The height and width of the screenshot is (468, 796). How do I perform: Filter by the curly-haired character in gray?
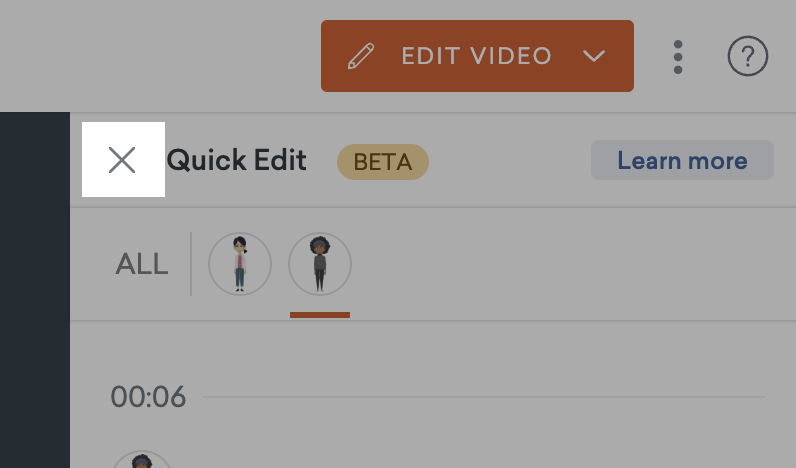pos(320,264)
